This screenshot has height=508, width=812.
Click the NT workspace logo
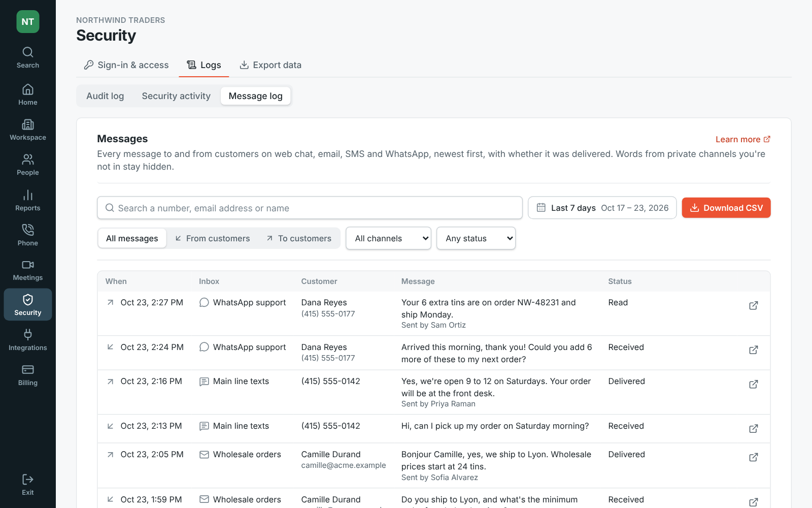click(28, 22)
